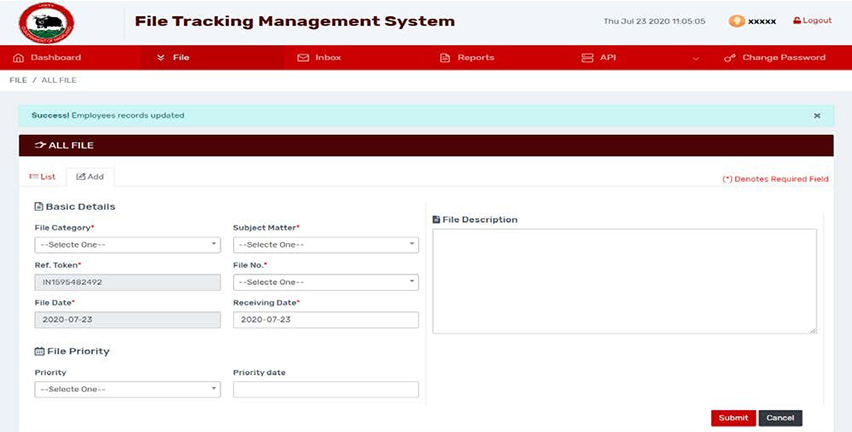Click the Submit button
The height and width of the screenshot is (432, 852).
732,418
